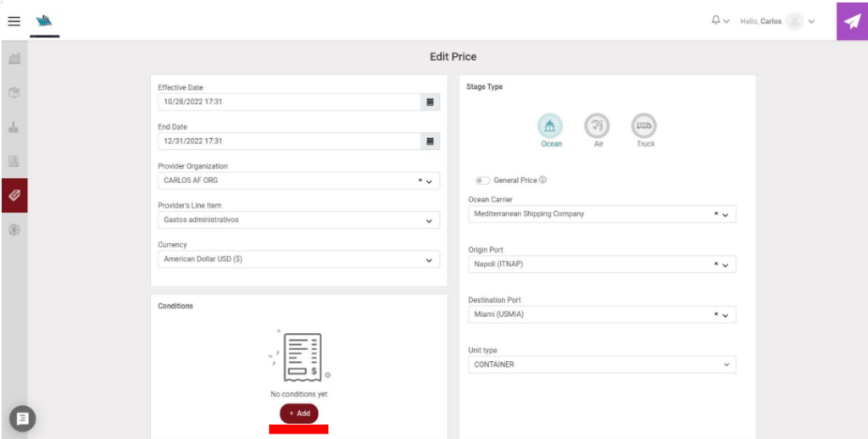Image resolution: width=868 pixels, height=439 pixels.
Task: Clear the Destination Port selection
Action: [715, 314]
